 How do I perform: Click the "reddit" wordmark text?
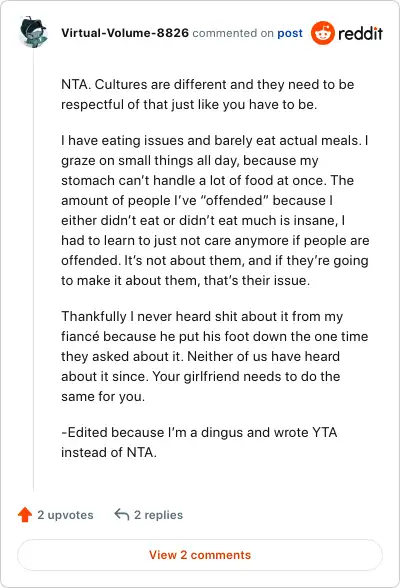360,33
